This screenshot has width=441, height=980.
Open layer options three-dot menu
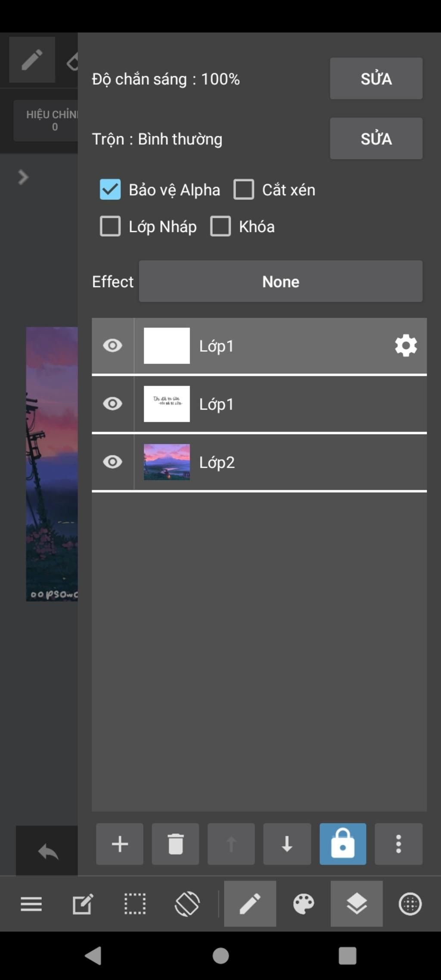(398, 844)
